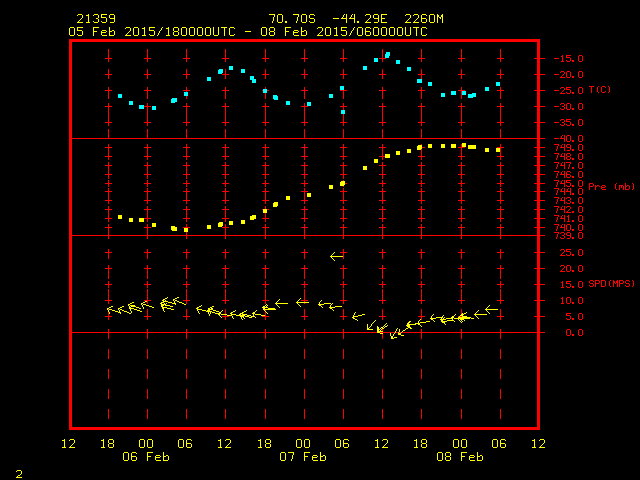Click the Pre (mb) pressure axis label
The height and width of the screenshot is (480, 640).
(611, 187)
